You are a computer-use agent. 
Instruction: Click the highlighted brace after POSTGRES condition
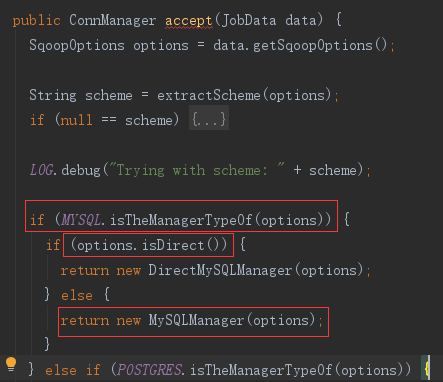pyautogui.click(x=426, y=368)
